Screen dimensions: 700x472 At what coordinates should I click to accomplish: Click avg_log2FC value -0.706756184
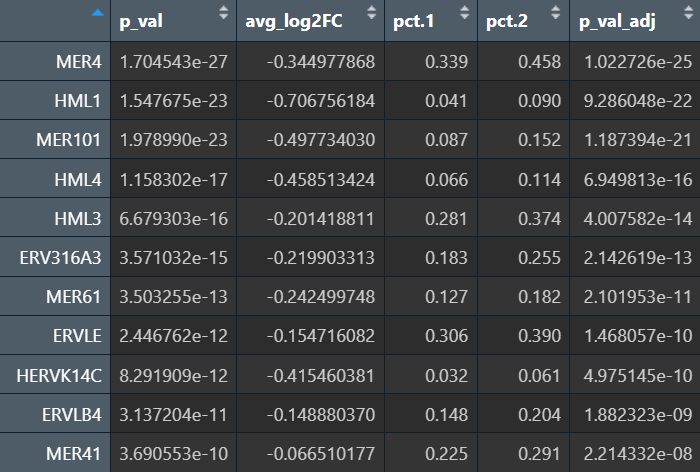point(320,101)
